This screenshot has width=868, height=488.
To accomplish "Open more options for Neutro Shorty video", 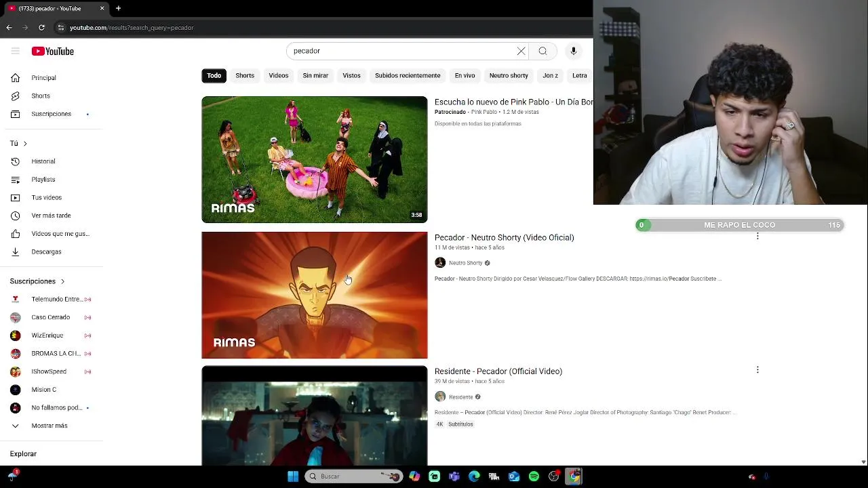I will point(757,237).
